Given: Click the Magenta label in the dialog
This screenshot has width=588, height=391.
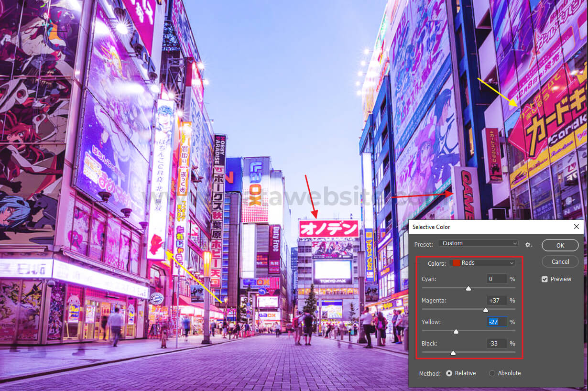Looking at the screenshot, I should (434, 300).
